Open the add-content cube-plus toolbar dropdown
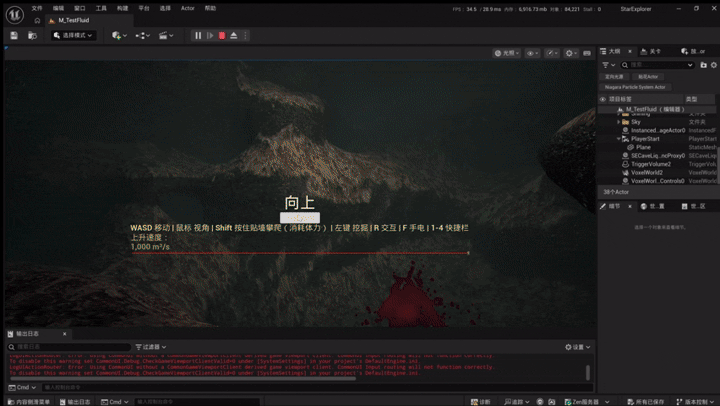720x406 pixels. (x=119, y=35)
